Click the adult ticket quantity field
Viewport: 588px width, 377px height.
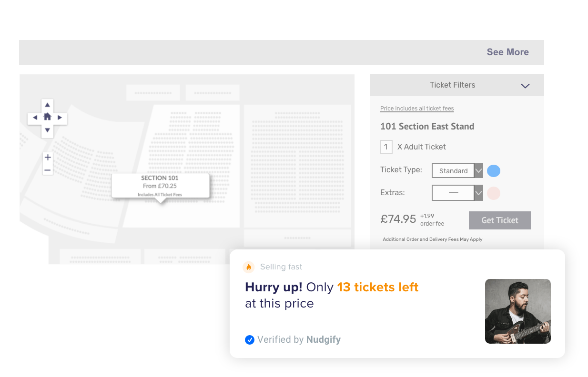coord(386,147)
